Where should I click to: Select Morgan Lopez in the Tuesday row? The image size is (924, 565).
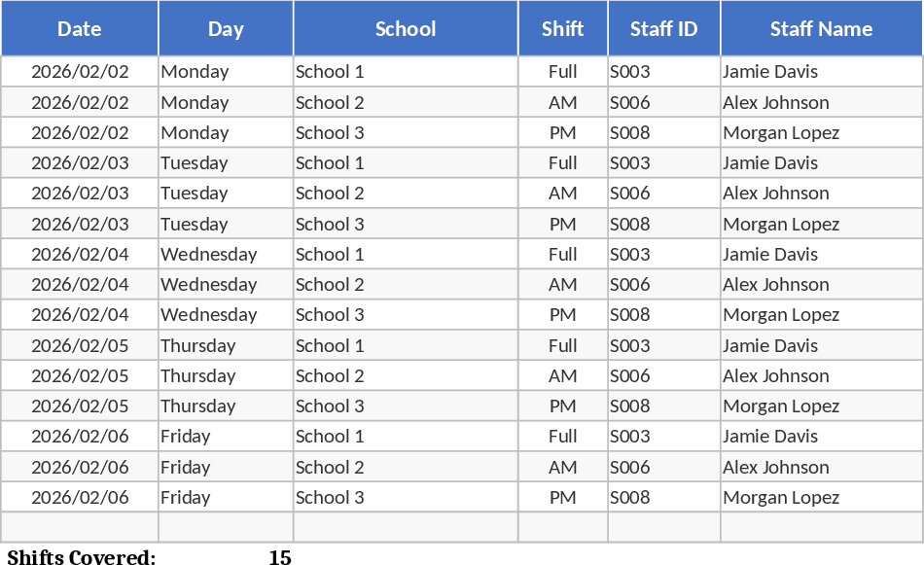tap(781, 224)
